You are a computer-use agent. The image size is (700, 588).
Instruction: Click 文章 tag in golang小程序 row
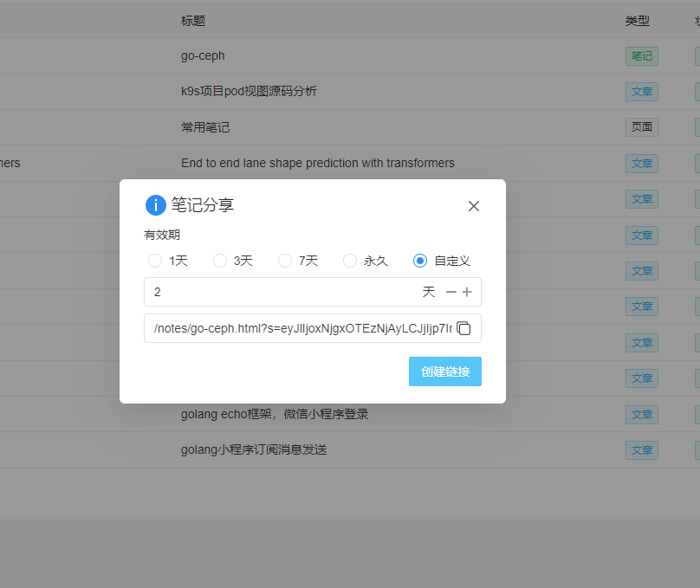642,450
